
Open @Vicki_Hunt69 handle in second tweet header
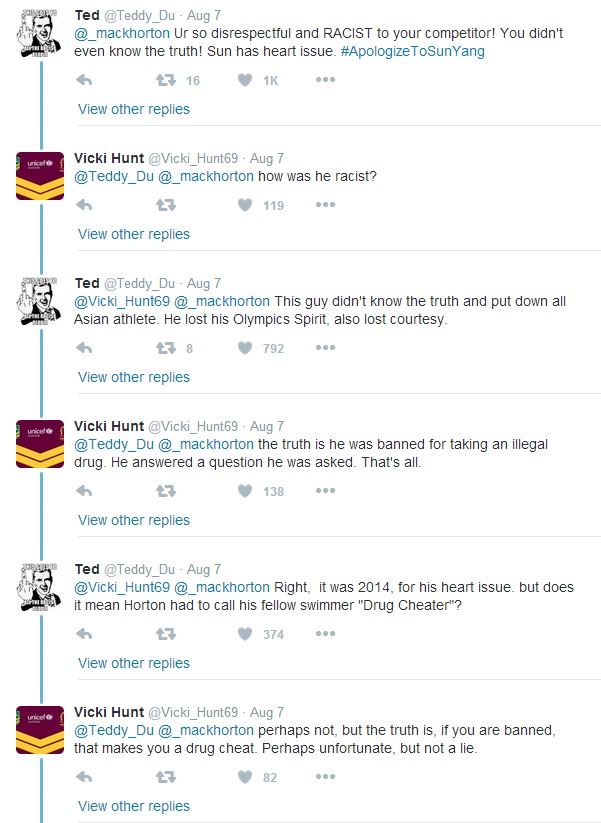click(193, 159)
